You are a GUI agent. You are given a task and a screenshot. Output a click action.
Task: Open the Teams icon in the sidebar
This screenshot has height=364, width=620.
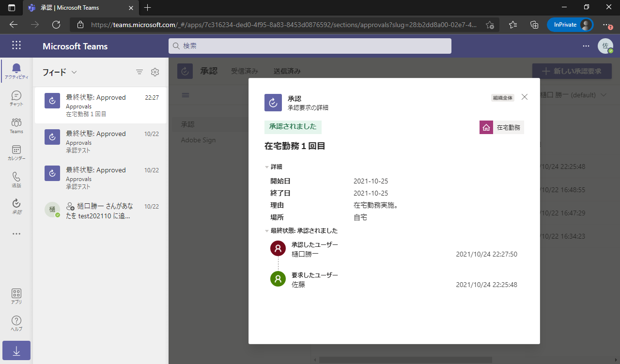[x=16, y=125]
